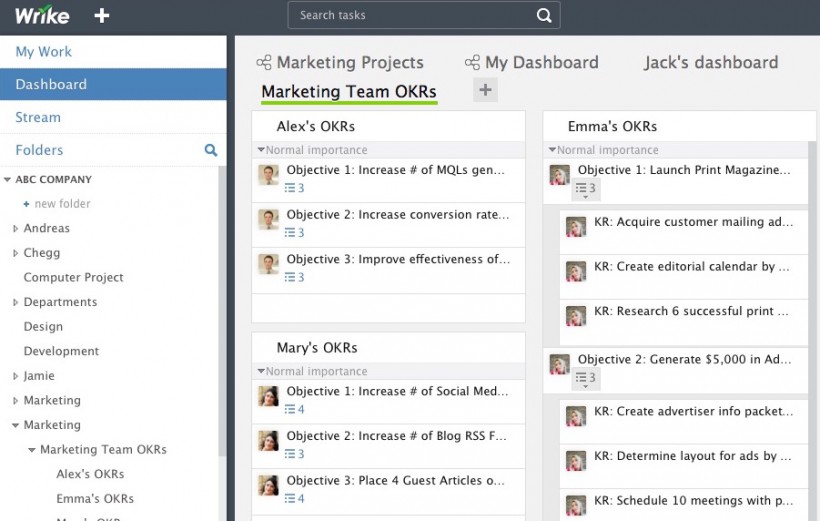The width and height of the screenshot is (820, 521).
Task: Collapse subtasks of Emma's Objective 2
Action: coord(586,379)
